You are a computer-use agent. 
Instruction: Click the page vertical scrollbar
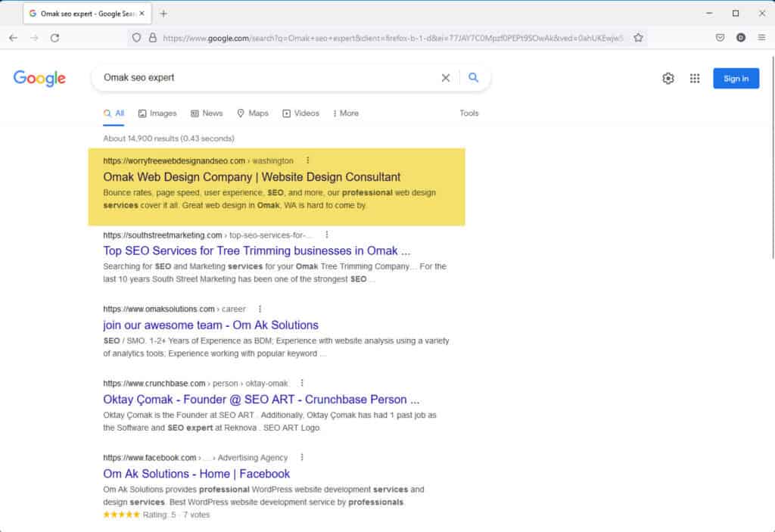[773, 157]
